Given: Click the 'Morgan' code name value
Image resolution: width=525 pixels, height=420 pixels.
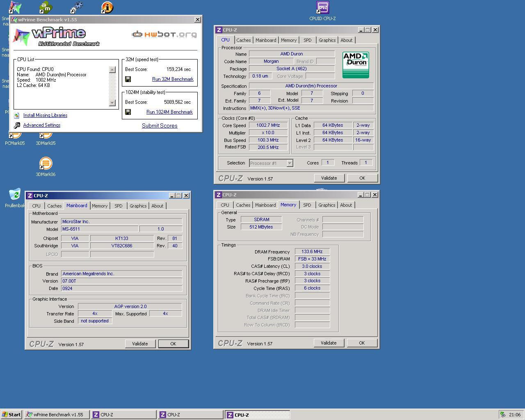Looking at the screenshot, I should pyautogui.click(x=271, y=62).
